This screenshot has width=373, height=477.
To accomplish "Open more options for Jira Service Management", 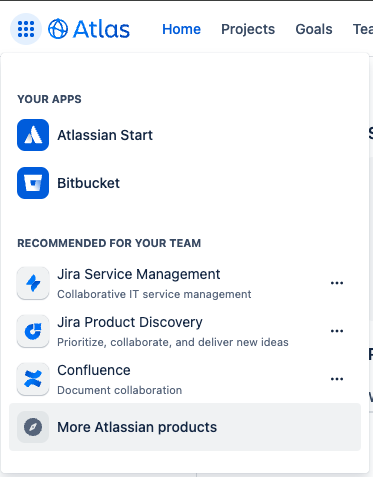I will coord(337,283).
